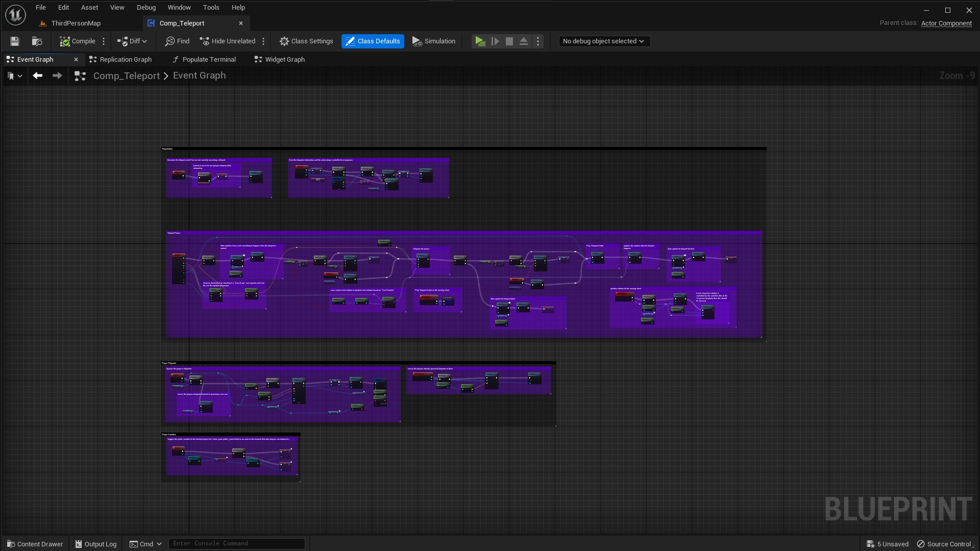The height and width of the screenshot is (551, 980).
Task: Start Simulation mode
Action: click(433, 41)
